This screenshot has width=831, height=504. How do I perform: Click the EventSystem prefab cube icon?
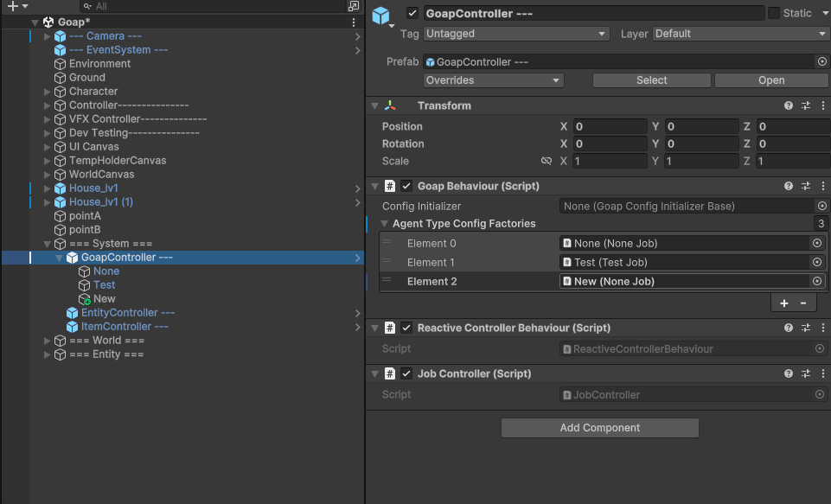(x=60, y=50)
